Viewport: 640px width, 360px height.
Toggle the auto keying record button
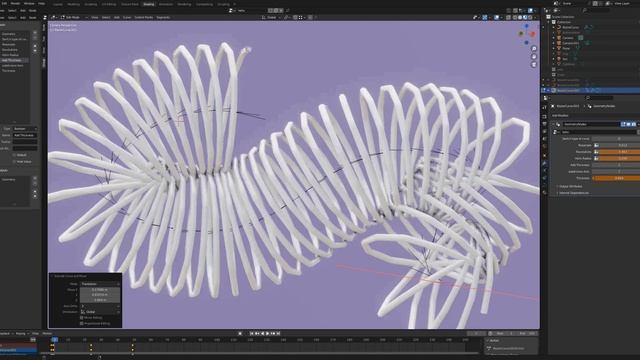[240, 333]
